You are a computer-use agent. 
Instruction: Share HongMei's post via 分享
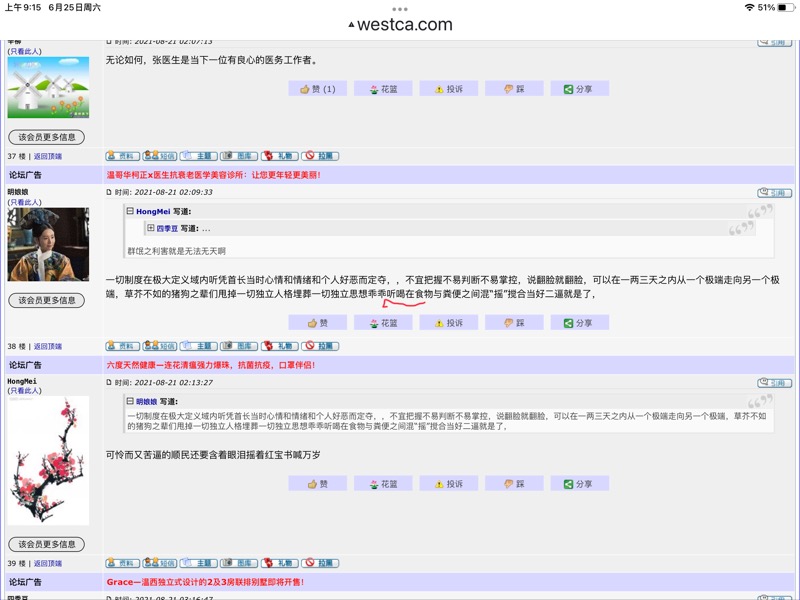point(580,484)
